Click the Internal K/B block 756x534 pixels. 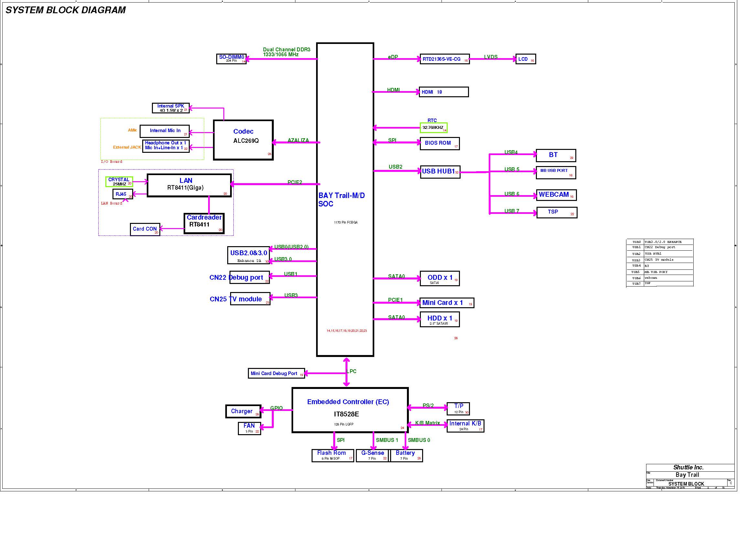465,426
